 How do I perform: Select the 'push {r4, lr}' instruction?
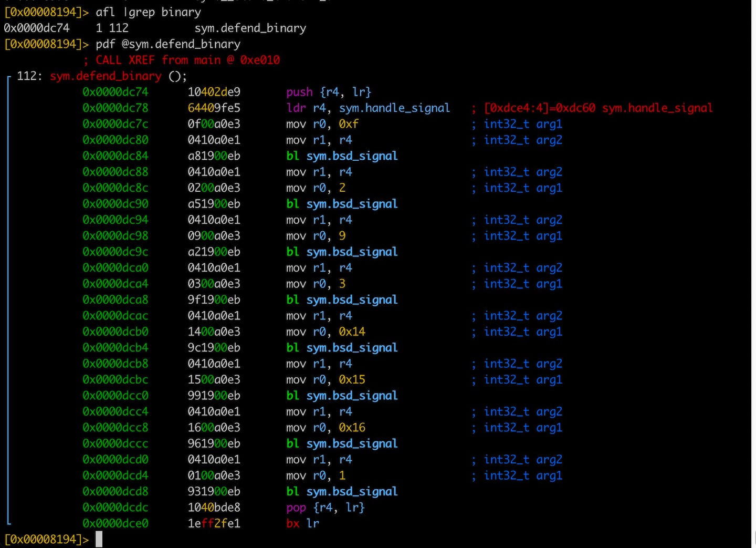coord(329,92)
